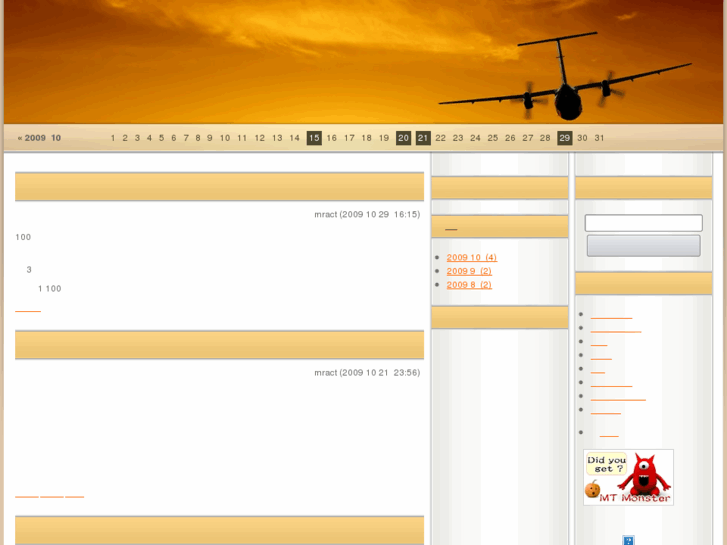Select highlighted day 20 in the calendar bar

pyautogui.click(x=403, y=138)
